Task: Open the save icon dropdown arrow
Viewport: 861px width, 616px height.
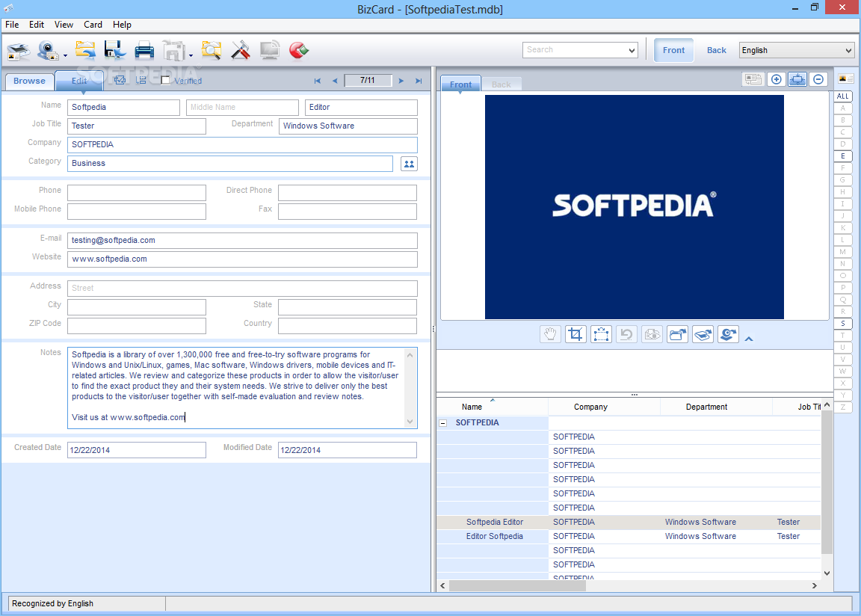Action: point(191,55)
